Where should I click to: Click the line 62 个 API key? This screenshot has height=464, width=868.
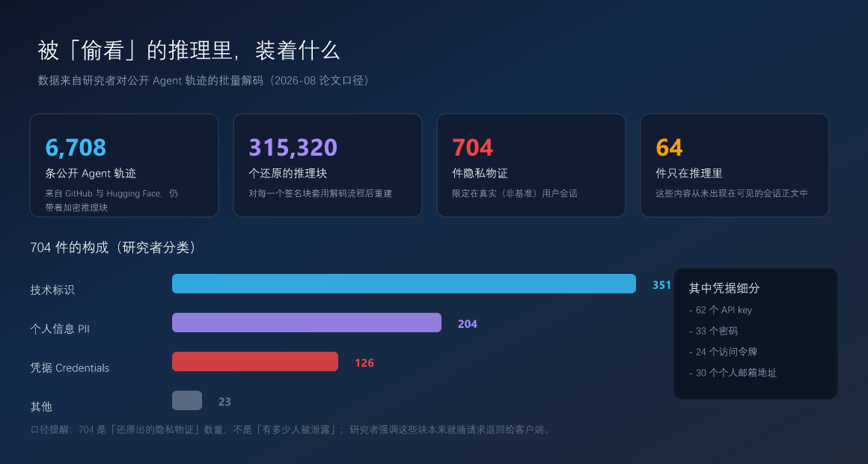pos(720,310)
